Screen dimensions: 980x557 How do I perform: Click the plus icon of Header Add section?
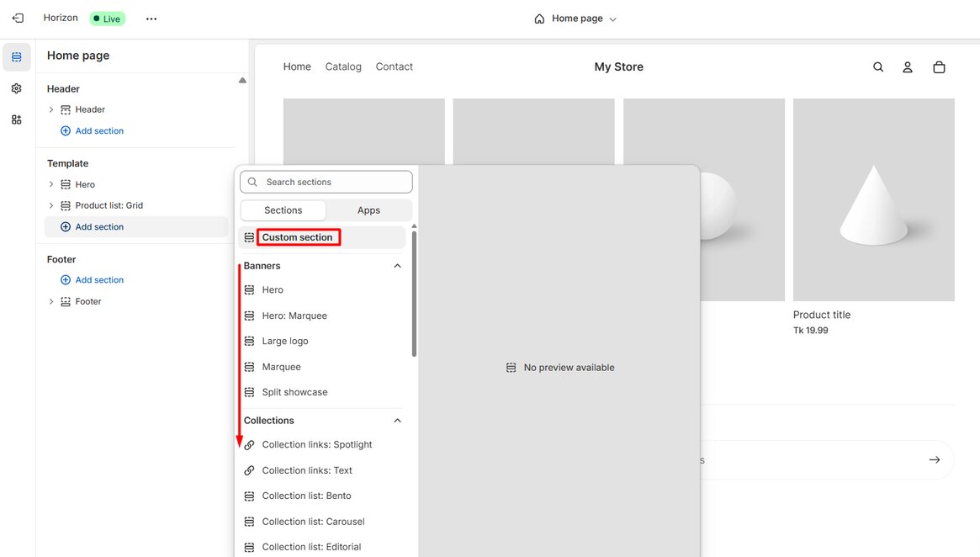tap(66, 130)
